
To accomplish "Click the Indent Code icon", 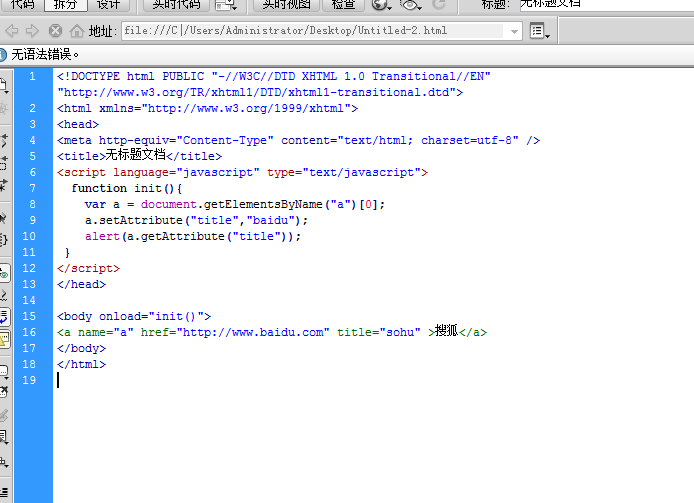I will point(4,492).
